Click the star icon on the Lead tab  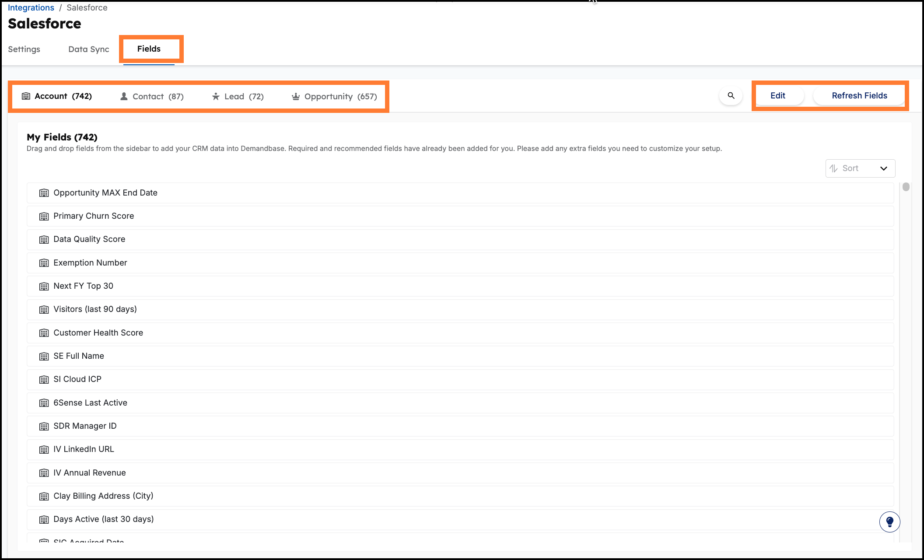click(216, 96)
